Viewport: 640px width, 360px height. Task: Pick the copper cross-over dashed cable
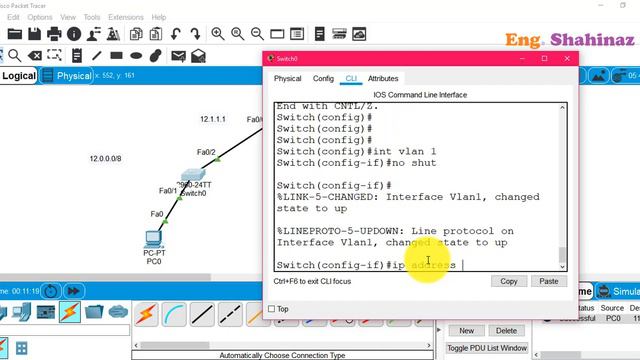230,315
